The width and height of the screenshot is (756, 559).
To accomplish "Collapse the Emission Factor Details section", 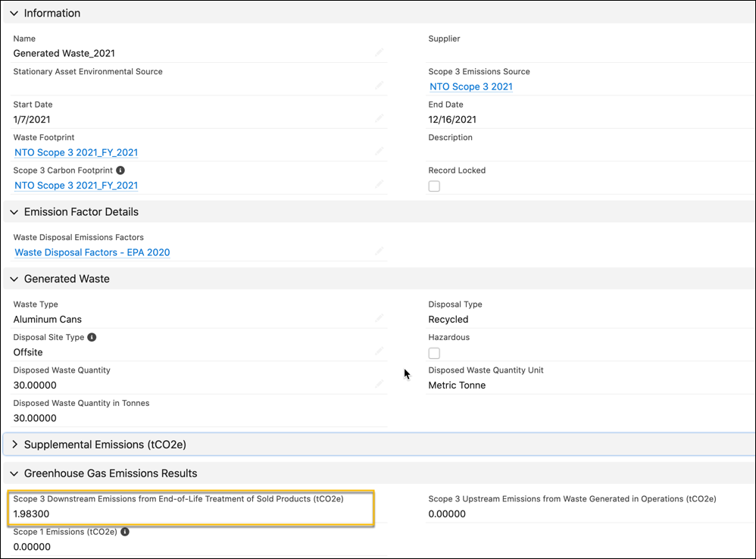I will [14, 212].
